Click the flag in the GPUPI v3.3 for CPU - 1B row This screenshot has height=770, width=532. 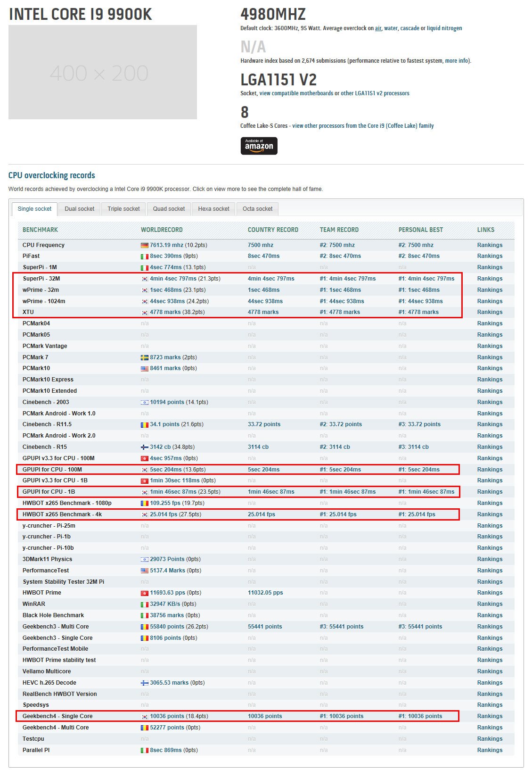(145, 481)
